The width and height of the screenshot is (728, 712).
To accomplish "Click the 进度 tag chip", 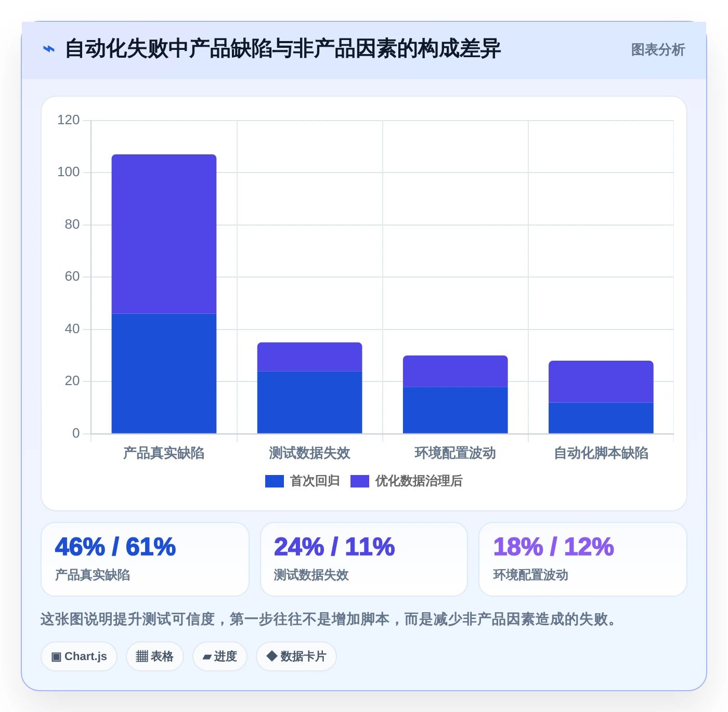I will pos(220,656).
